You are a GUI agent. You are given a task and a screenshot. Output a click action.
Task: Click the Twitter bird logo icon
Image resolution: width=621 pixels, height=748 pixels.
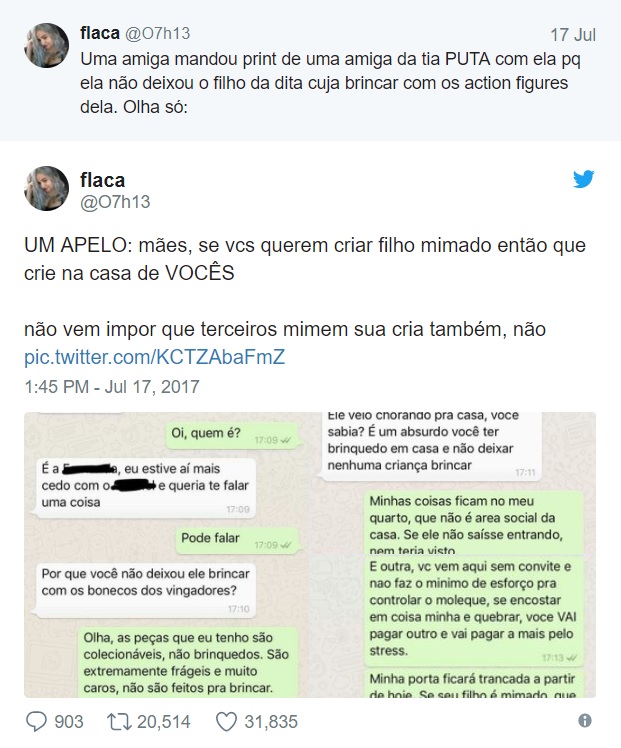point(584,179)
